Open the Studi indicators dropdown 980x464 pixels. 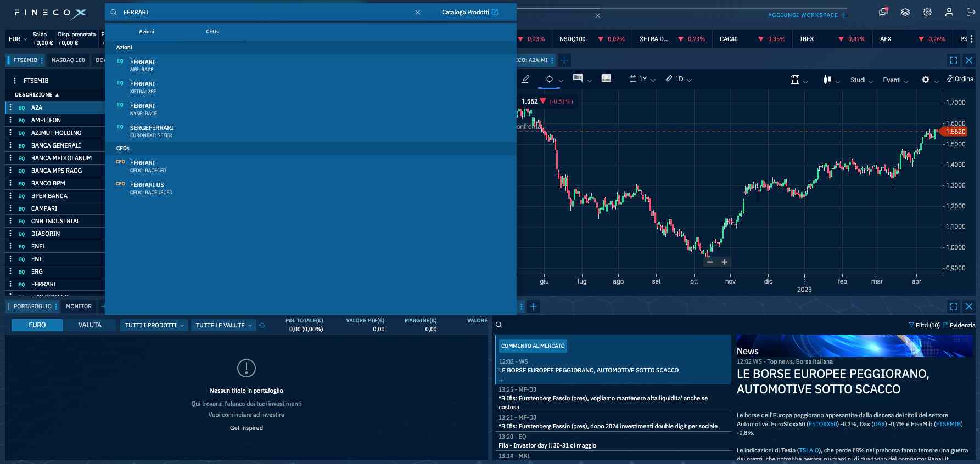click(861, 80)
